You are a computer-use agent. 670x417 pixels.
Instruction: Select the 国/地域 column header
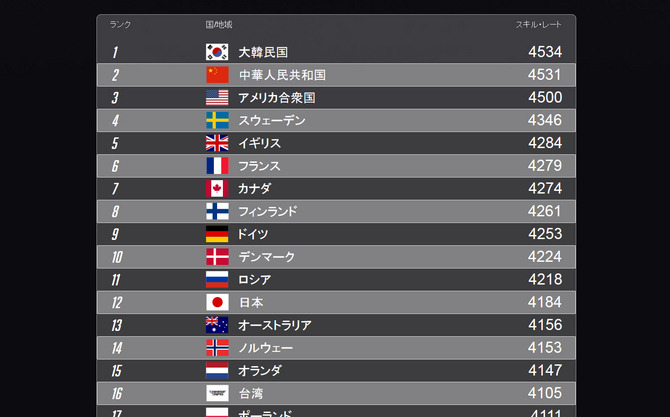coord(219,24)
